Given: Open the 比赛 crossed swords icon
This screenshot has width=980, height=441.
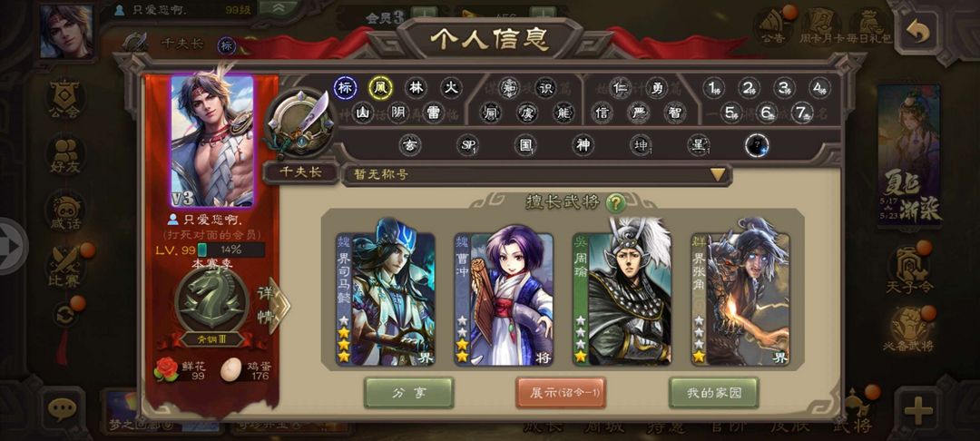Looking at the screenshot, I should (65, 267).
